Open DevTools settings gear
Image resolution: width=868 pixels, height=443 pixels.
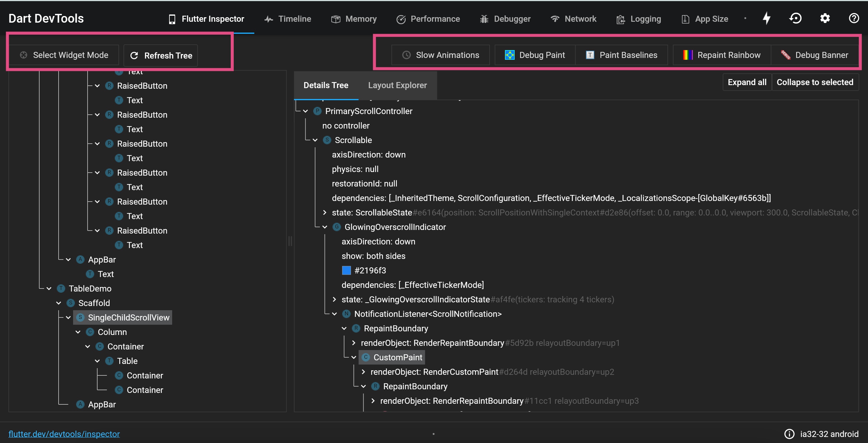click(825, 18)
